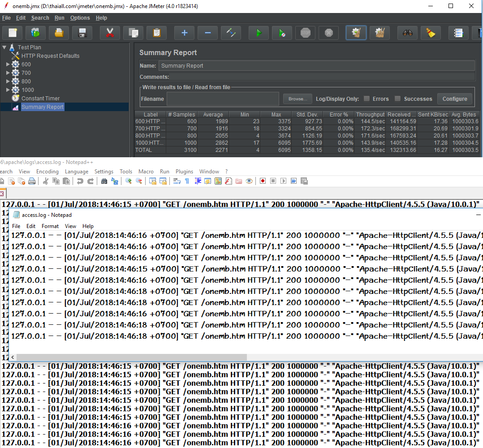Click the Open folder icon in JMeter
Image resolution: width=483 pixels, height=448 pixels.
[59, 33]
